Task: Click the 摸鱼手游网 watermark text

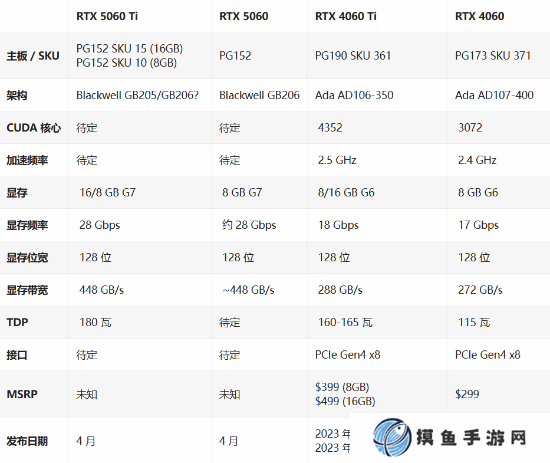Action: (x=471, y=438)
